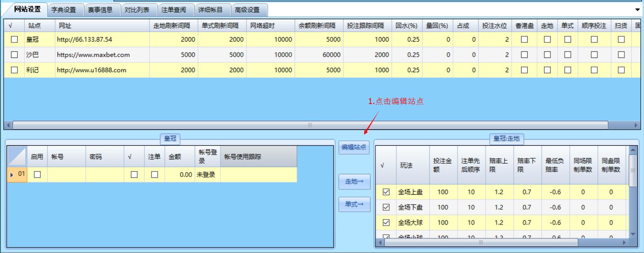Click the 网址 column header
Viewport: 644px width, 253px height.
coord(102,26)
